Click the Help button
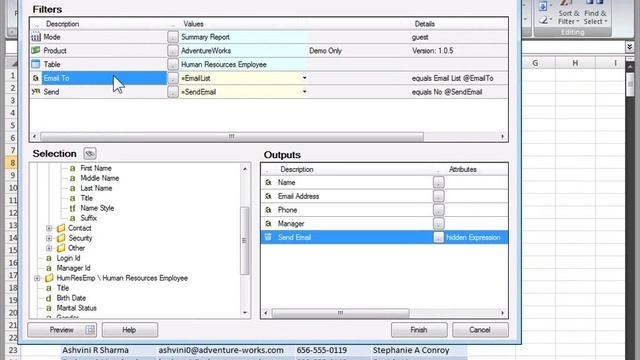This screenshot has height=360, width=640. click(130, 330)
